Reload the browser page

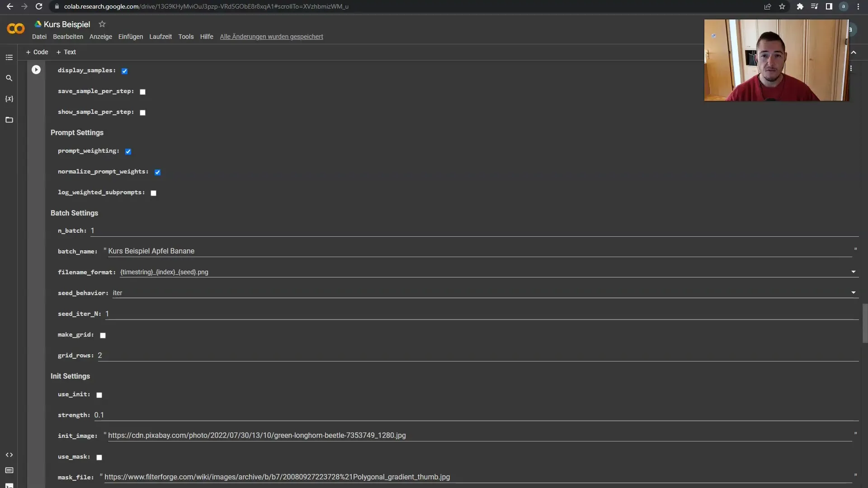[x=39, y=6]
